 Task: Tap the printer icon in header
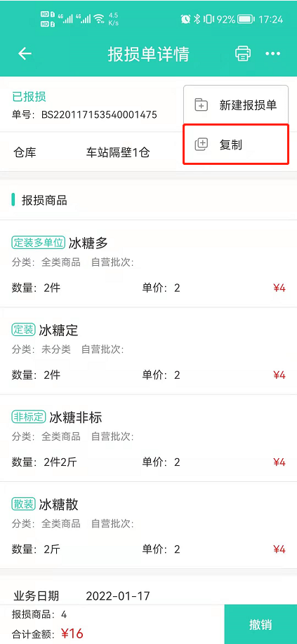pos(243,54)
